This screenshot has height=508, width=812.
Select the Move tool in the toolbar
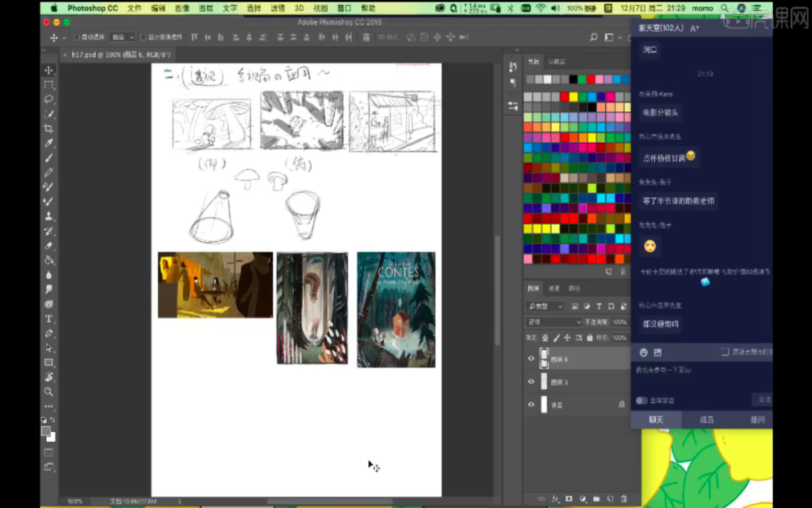coord(49,70)
